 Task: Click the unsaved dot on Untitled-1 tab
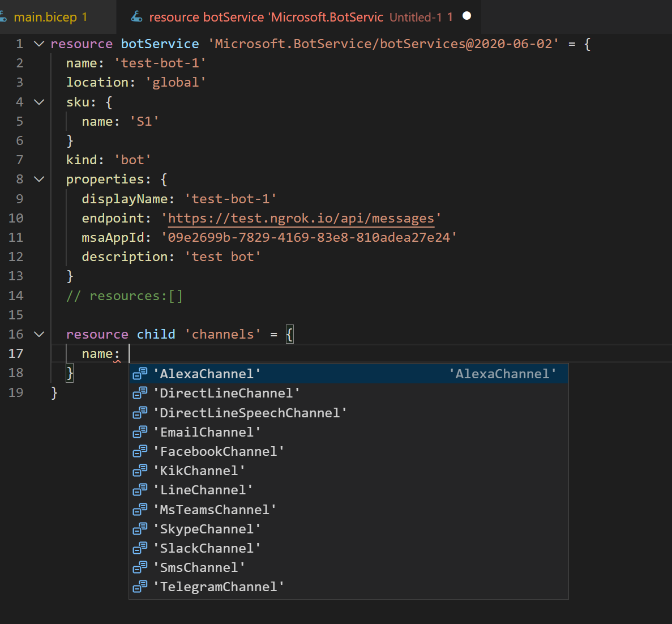466,16
